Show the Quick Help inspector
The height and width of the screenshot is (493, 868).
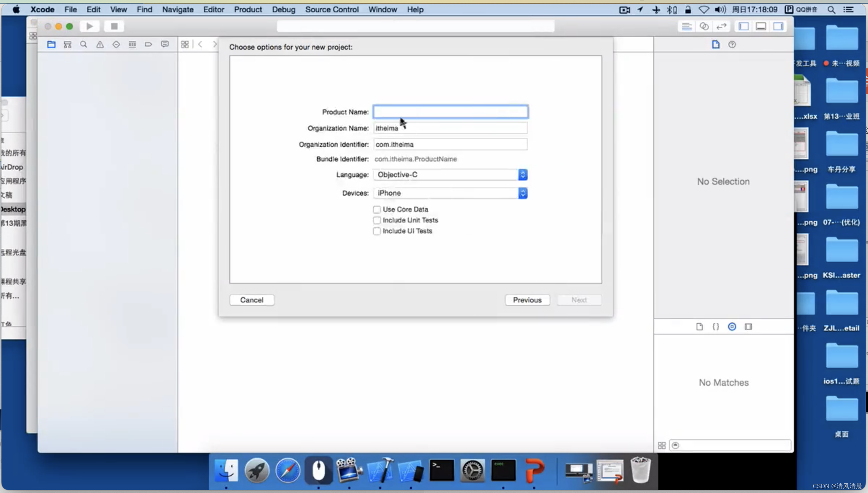click(732, 44)
